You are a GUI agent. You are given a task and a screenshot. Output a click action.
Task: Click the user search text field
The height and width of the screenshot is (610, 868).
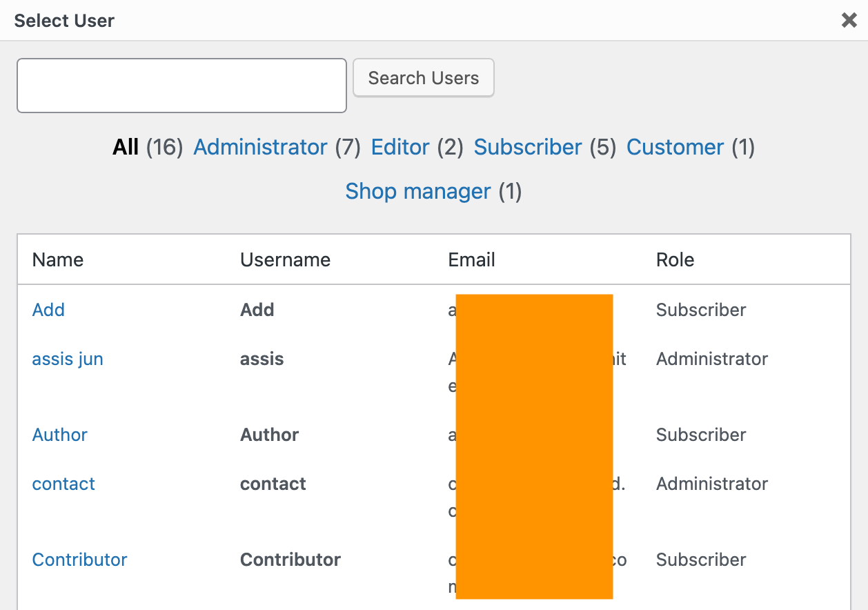[x=181, y=86]
